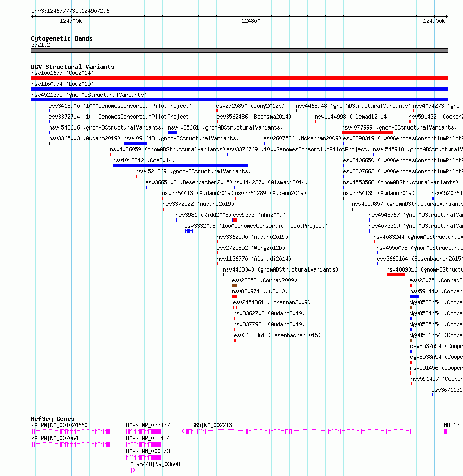This screenshot has width=463, height=476.
Task: Click the UMPS|NM_000373 gene label
Action: [x=148, y=451]
